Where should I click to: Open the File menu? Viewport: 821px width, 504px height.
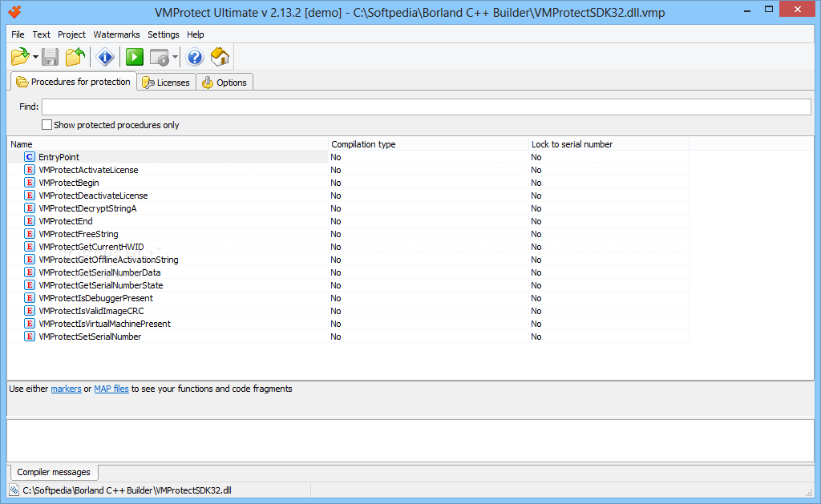tap(18, 34)
